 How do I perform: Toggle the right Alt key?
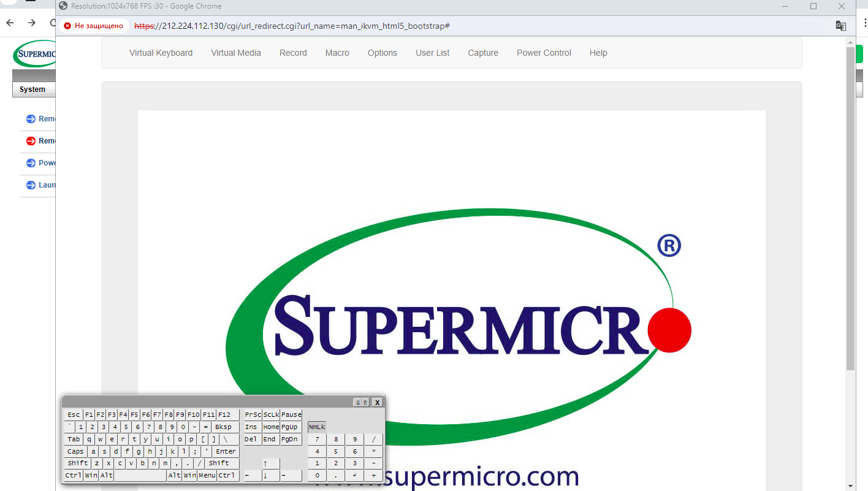coord(175,476)
